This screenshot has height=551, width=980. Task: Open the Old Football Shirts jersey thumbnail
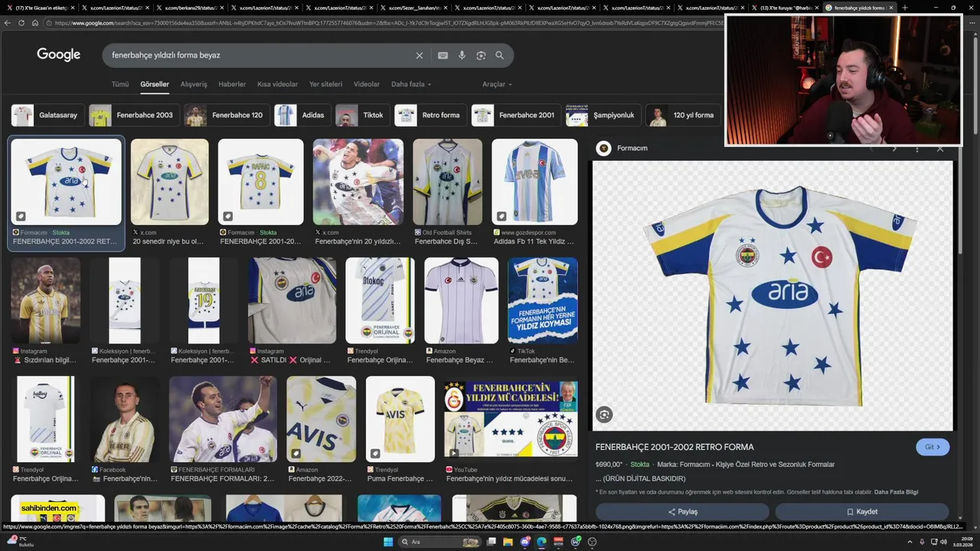coord(447,181)
